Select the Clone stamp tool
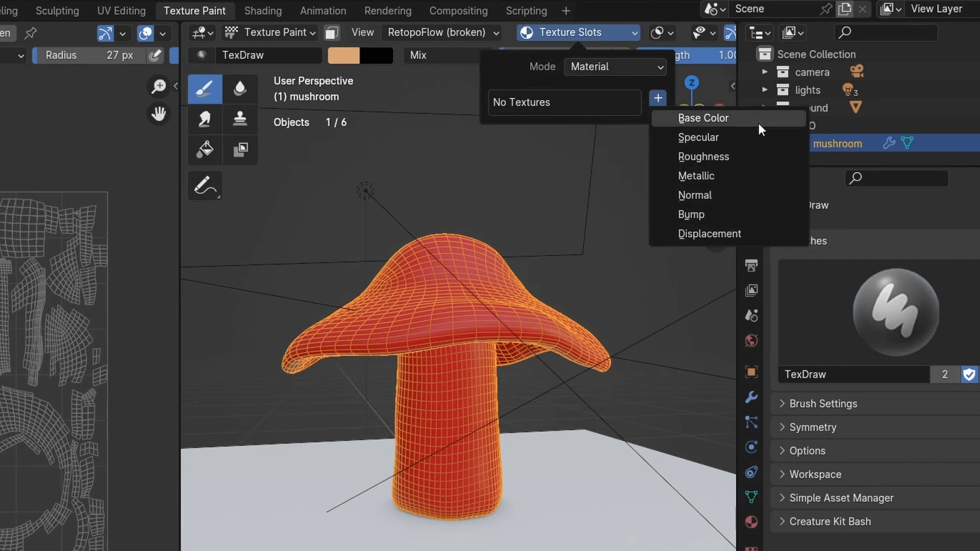Viewport: 980px width, 551px height. pos(240,119)
